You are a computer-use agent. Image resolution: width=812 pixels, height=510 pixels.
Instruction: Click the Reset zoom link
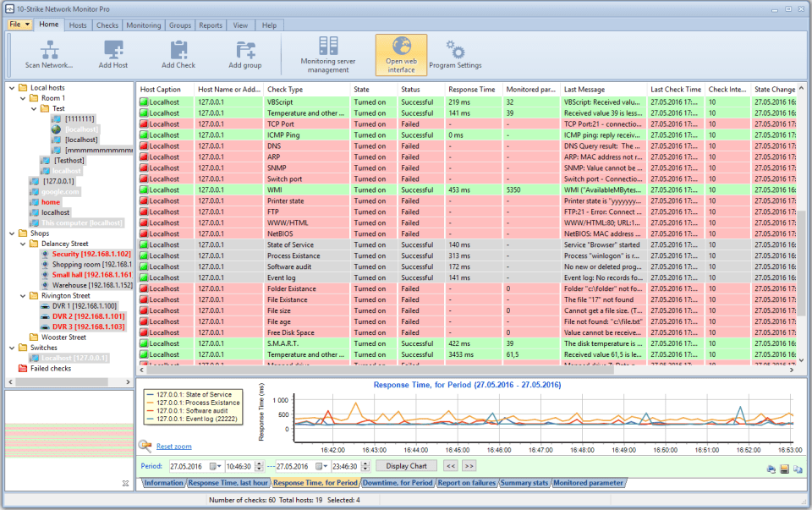coord(174,447)
